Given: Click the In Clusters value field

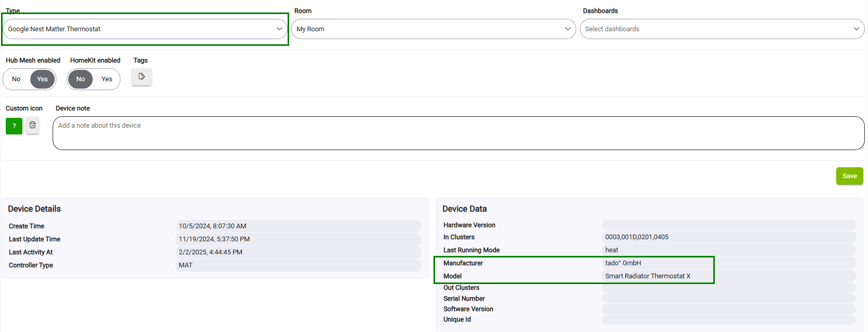Looking at the screenshot, I should point(637,237).
